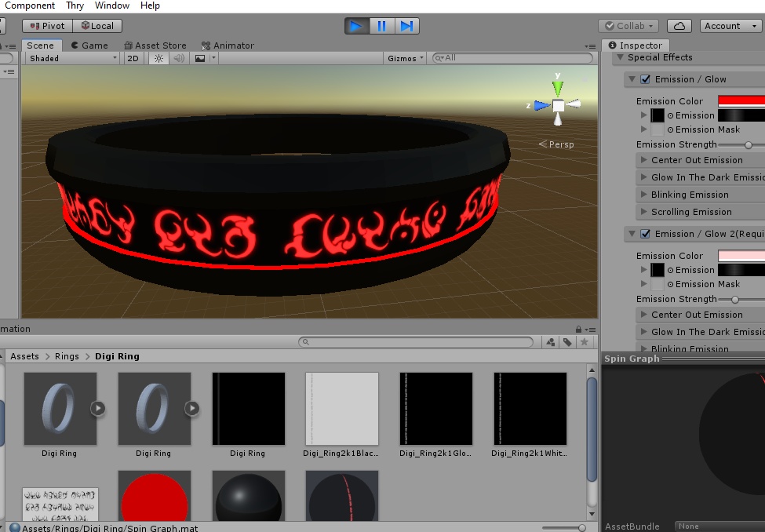Toggle scene lighting with the sun icon
The height and width of the screenshot is (532, 765).
[x=158, y=57]
